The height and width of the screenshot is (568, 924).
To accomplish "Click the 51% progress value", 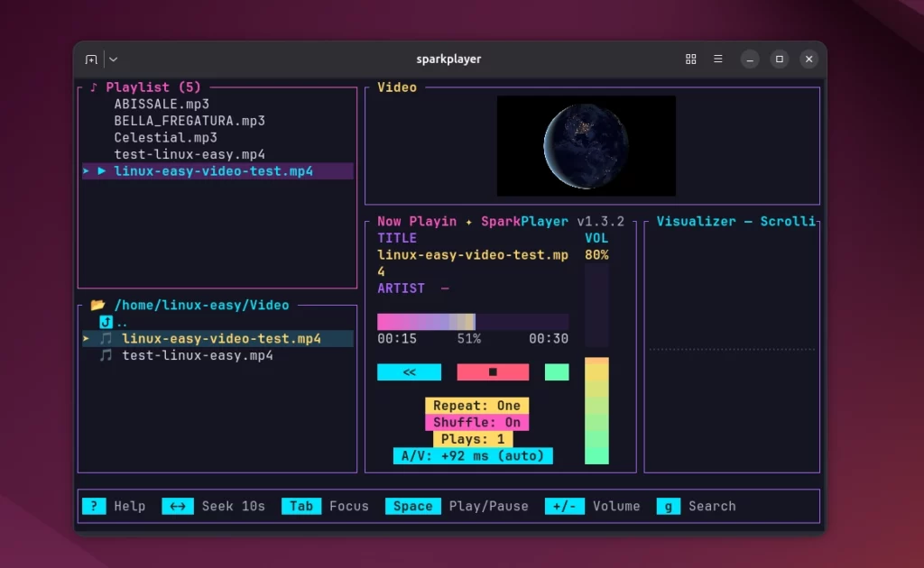I will point(469,339).
